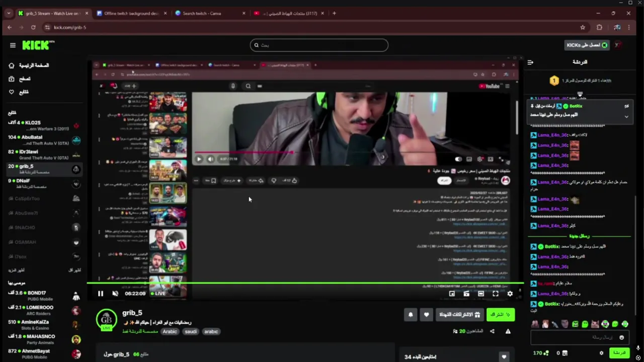This screenshot has height=362, width=644.
Task: Click the green Subscribe button
Action: 500,315
